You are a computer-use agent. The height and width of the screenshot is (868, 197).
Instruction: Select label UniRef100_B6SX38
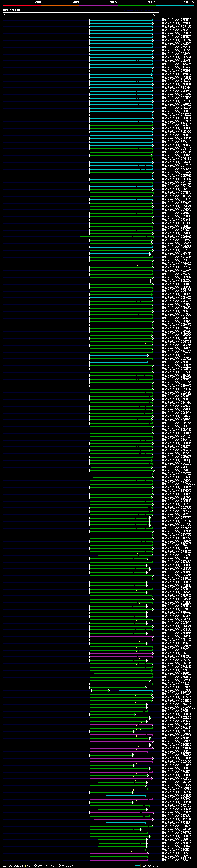click(x=177, y=101)
